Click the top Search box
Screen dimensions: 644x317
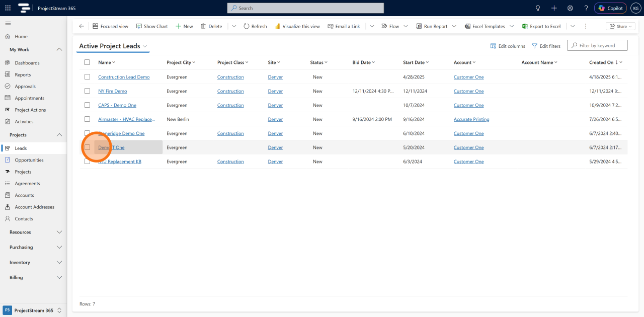click(x=305, y=8)
